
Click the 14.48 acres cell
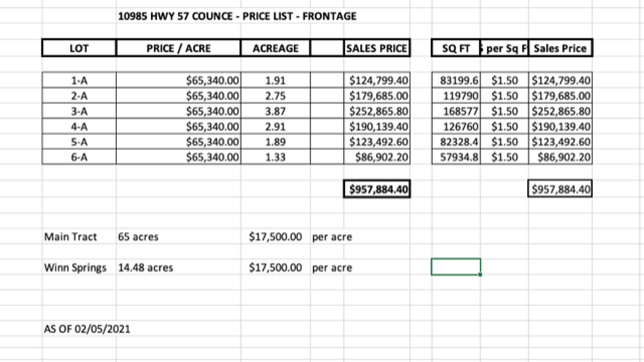coord(146,268)
